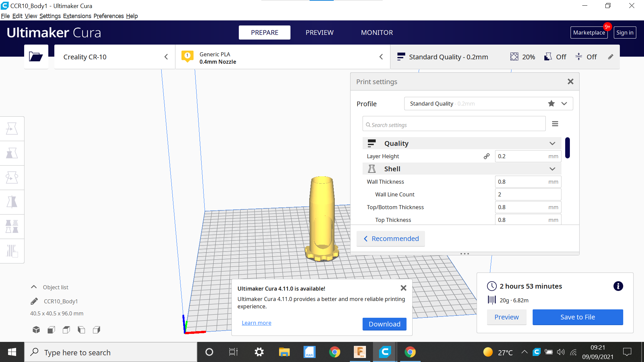The image size is (644, 362).
Task: Dismiss the Cura 4.11.0 update notification
Action: tap(404, 288)
